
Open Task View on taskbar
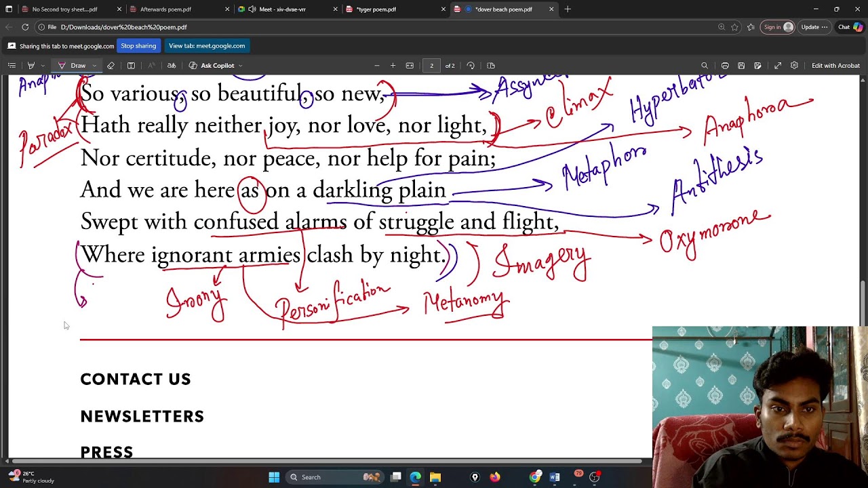click(396, 477)
